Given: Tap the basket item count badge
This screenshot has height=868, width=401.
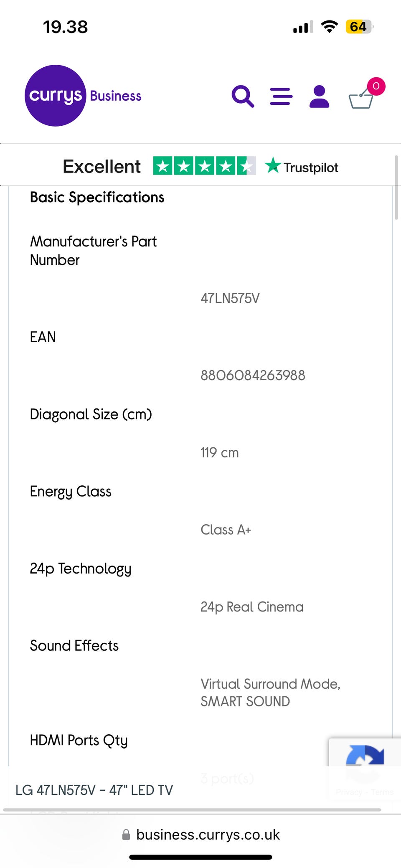Looking at the screenshot, I should click(376, 86).
